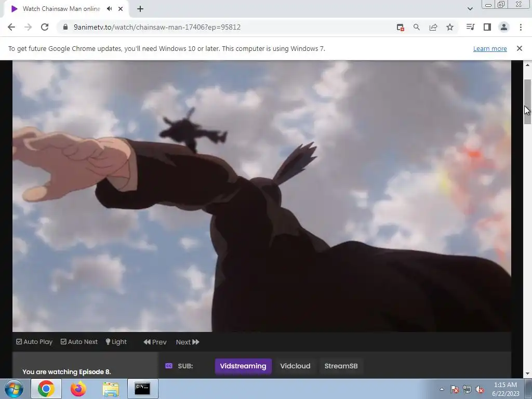
Task: Mute the Chainsaw Man tab audio
Action: 109,9
